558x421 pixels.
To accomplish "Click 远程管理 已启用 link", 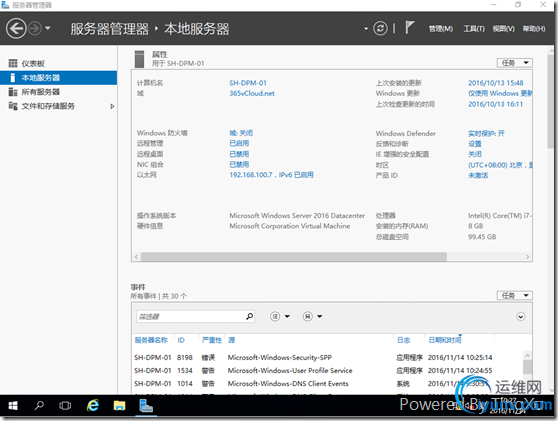I will pyautogui.click(x=239, y=143).
